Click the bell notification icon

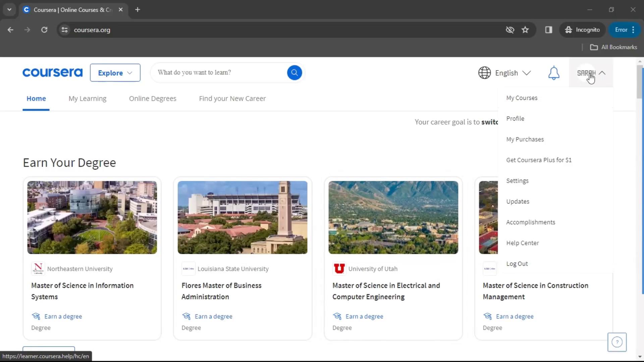[554, 73]
